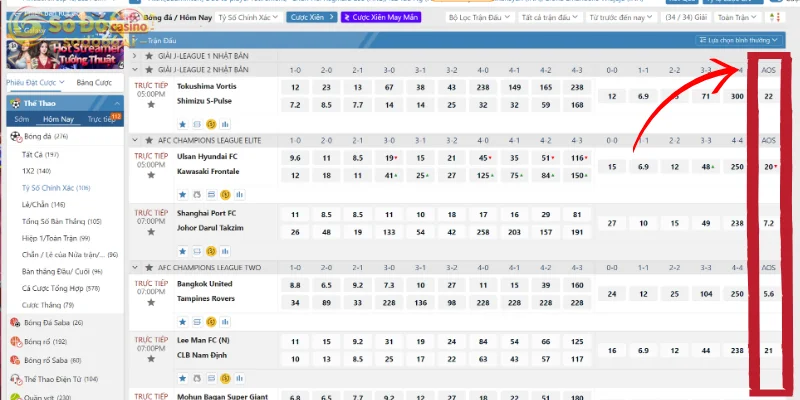
Task: Select AOS odds 22 for Tokushima Vortis match
Action: point(768,96)
